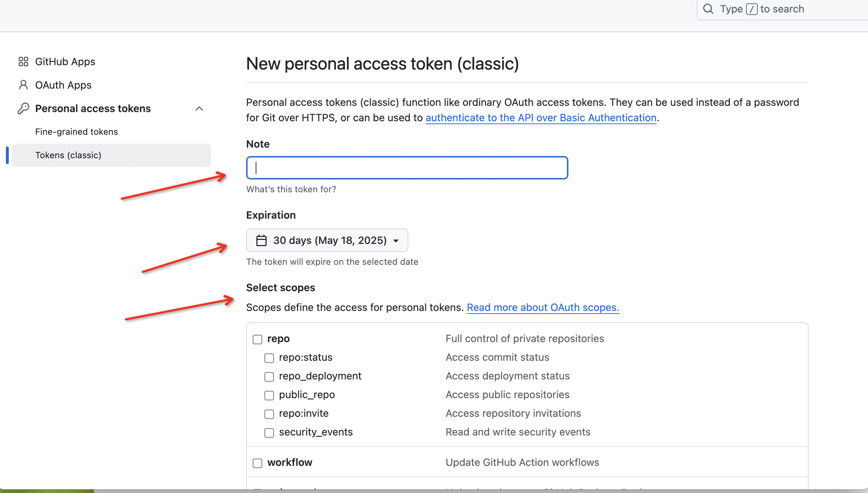868x493 pixels.
Task: Check the security_events scope
Action: coord(269,433)
